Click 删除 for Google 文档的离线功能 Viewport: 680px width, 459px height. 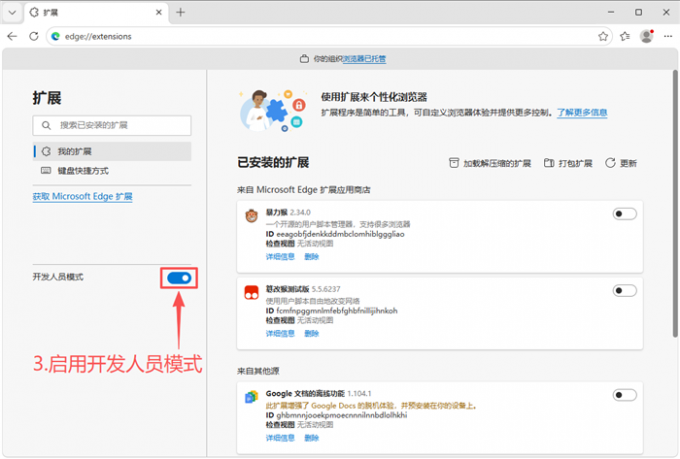(x=311, y=438)
